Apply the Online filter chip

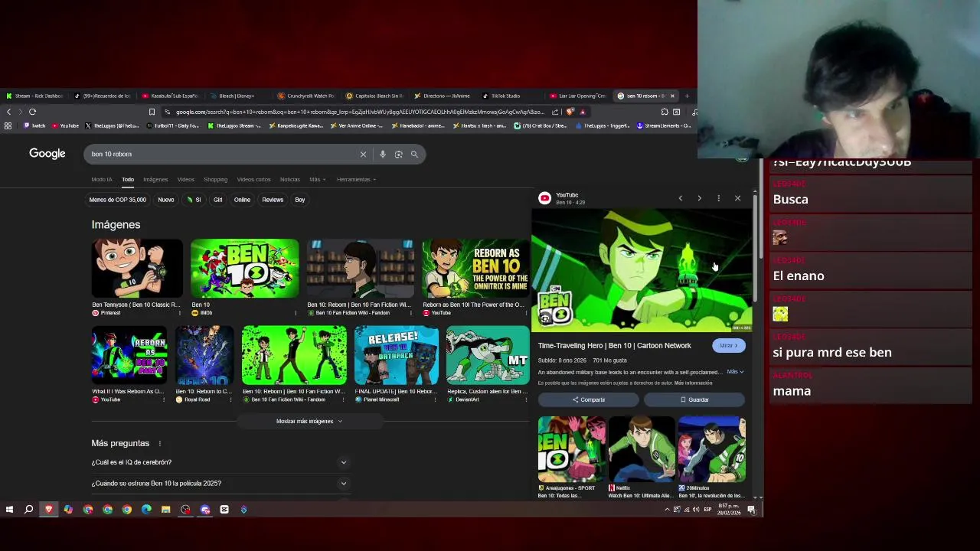(242, 200)
